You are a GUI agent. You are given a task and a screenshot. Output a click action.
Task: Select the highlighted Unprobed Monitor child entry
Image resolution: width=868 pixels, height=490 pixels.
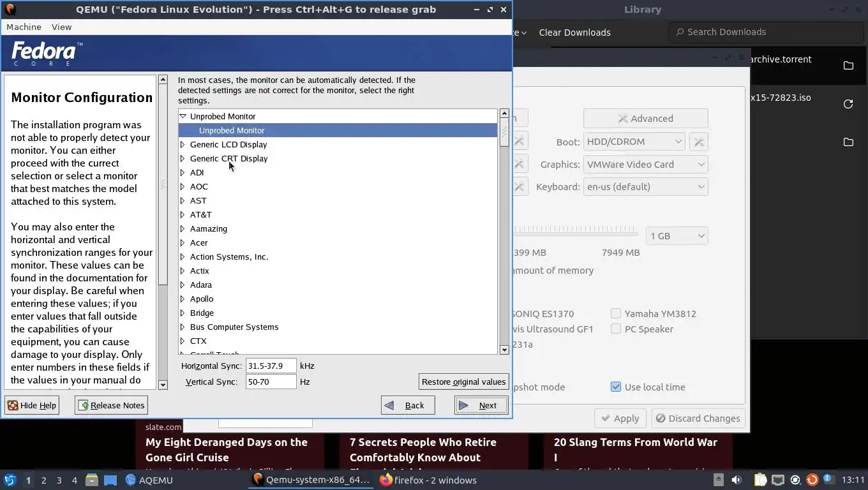(x=338, y=130)
